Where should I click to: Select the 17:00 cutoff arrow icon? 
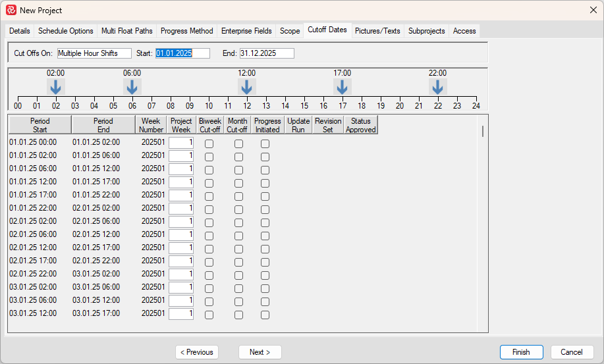point(342,87)
